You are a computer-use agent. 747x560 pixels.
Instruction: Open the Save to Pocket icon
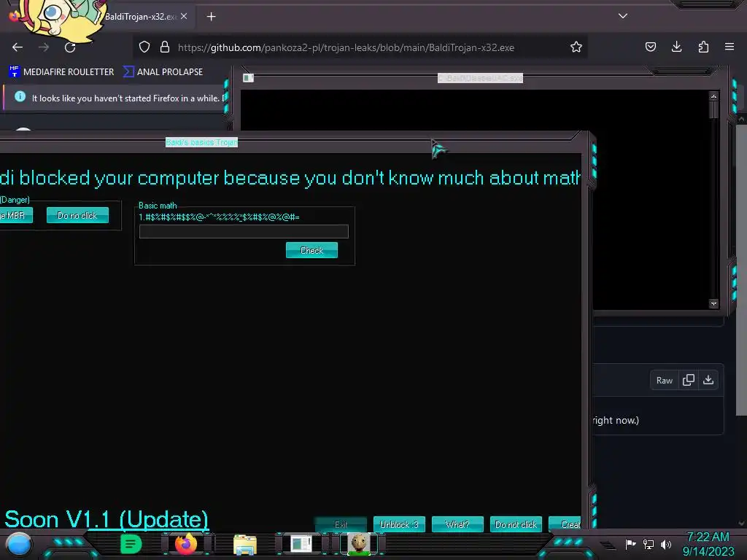point(650,47)
